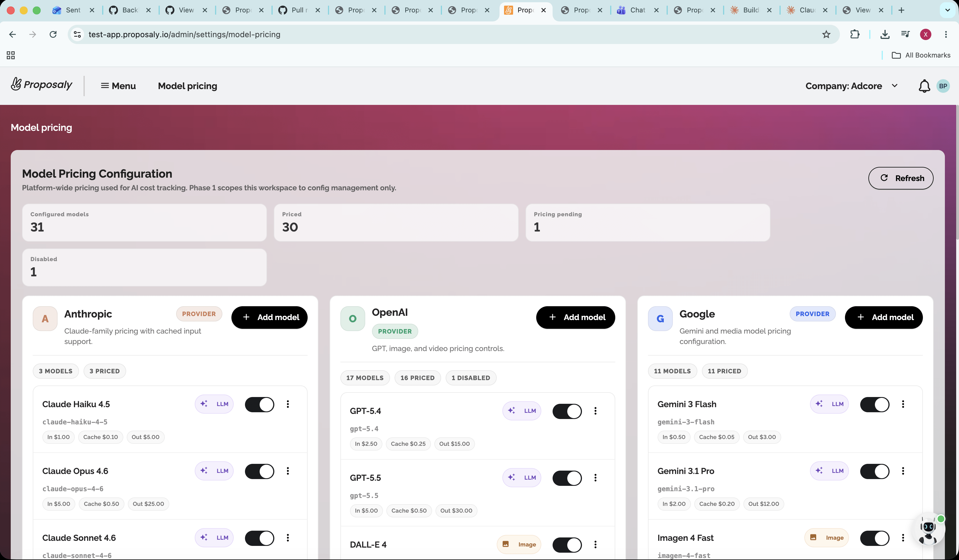
Task: Turn off the Gemini 3 Flash model
Action: (x=875, y=405)
